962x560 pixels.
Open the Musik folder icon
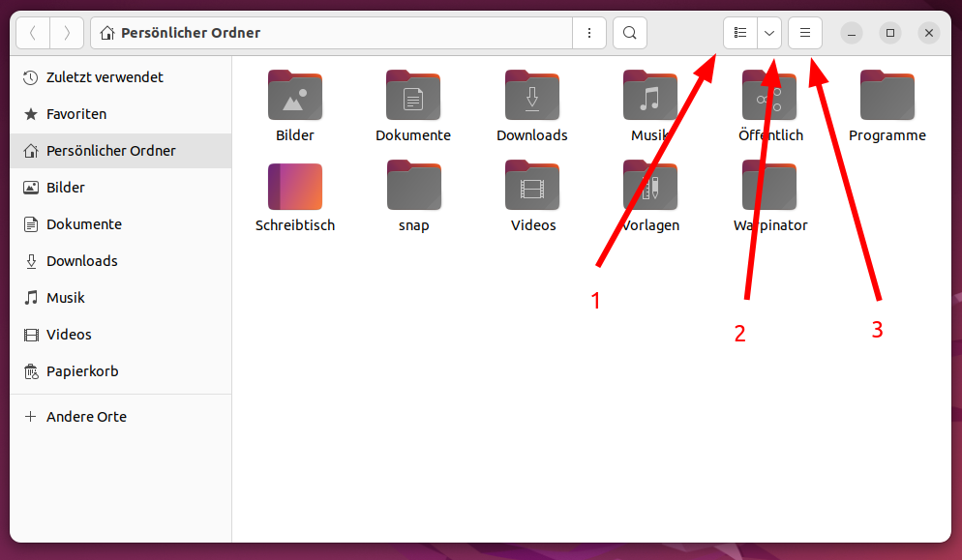click(x=649, y=96)
